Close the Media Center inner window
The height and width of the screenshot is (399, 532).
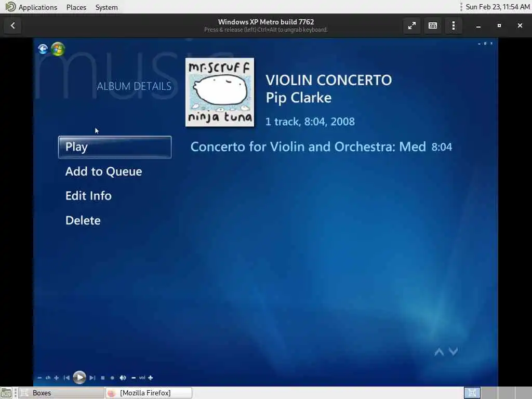point(491,44)
